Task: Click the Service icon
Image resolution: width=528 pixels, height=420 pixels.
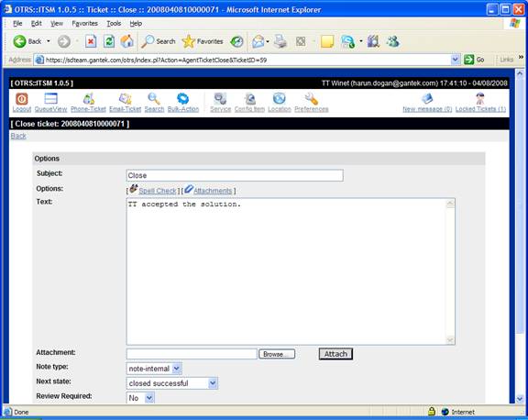Action: (x=221, y=99)
